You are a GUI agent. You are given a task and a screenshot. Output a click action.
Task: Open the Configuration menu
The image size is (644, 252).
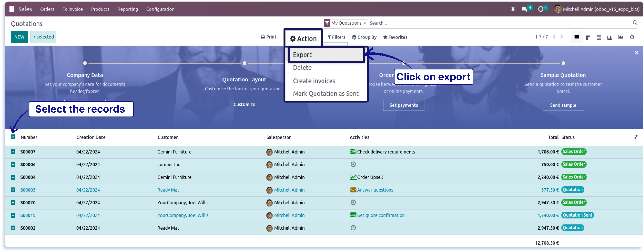pyautogui.click(x=160, y=9)
